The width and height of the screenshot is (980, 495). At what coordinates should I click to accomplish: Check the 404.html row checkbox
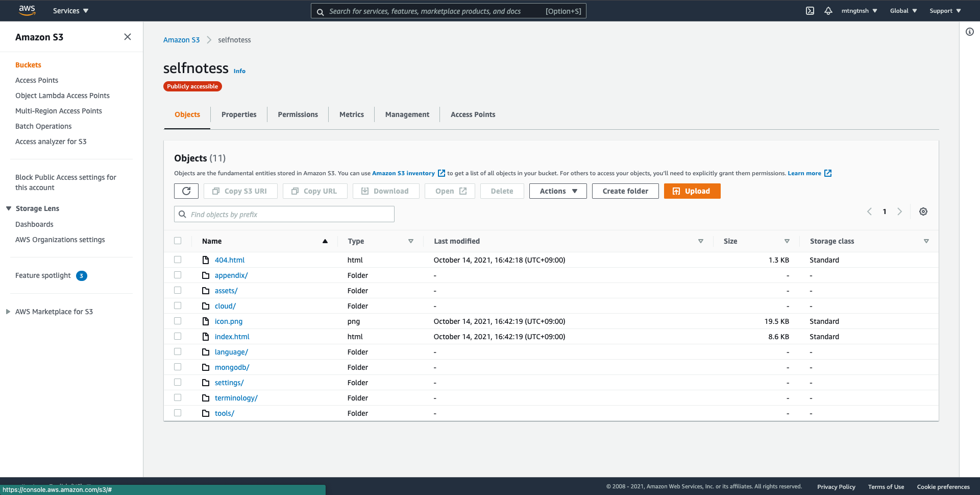[178, 260]
